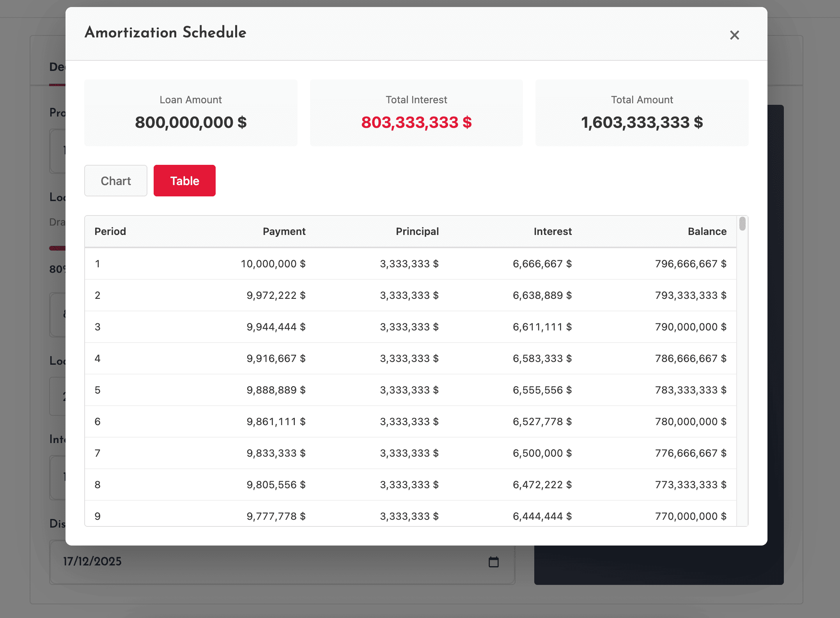Image resolution: width=840 pixels, height=618 pixels.
Task: Close the Amortization Schedule dialog
Action: click(x=734, y=35)
